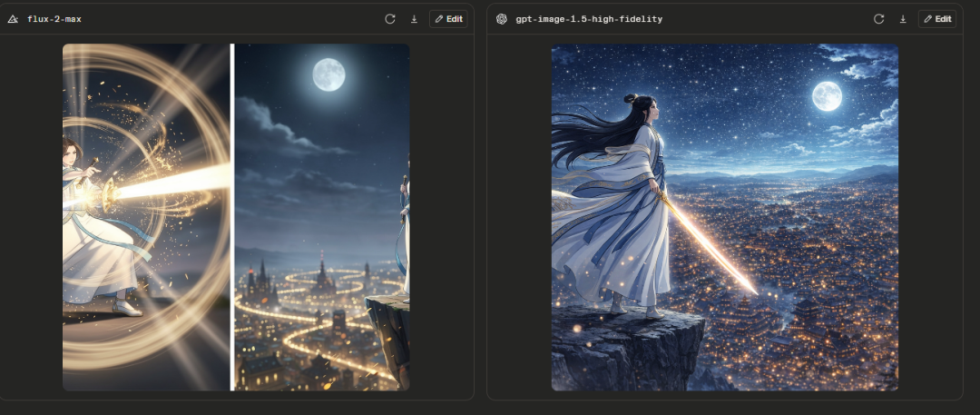Screen dimensions: 980x415
Task: Click the moon in the gpt-image picture
Action: 827,95
